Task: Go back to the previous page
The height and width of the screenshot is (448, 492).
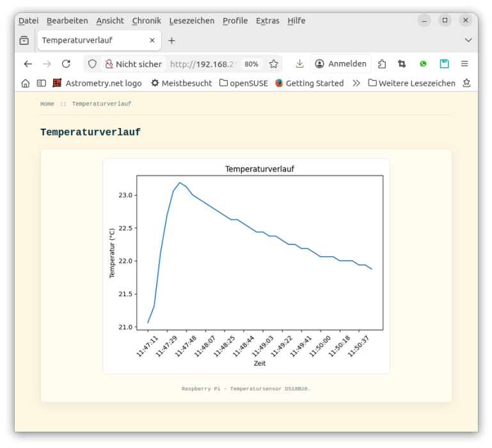Action: point(28,64)
